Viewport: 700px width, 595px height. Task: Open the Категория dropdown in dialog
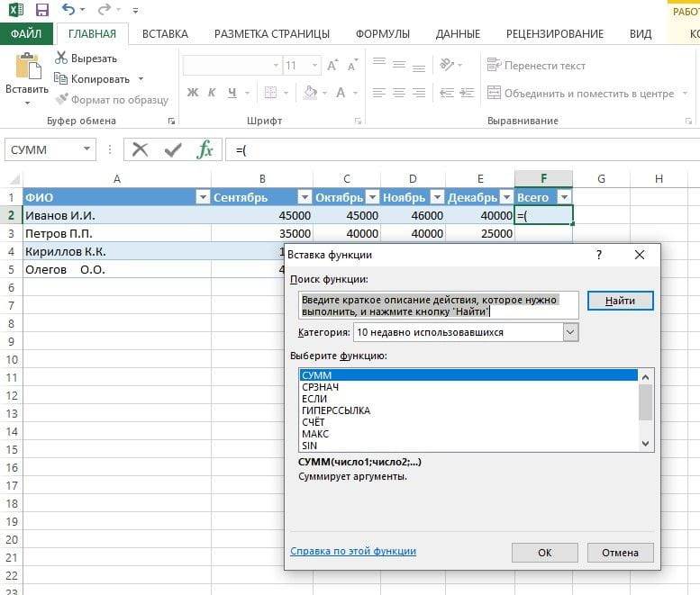pyautogui.click(x=570, y=332)
